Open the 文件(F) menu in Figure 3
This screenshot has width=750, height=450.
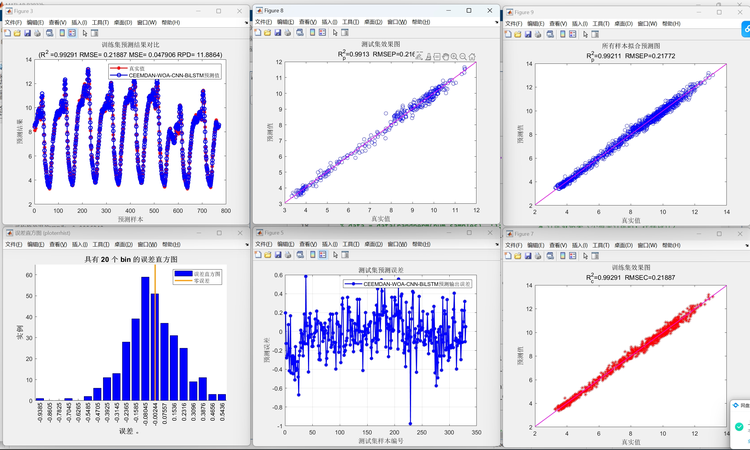point(13,22)
